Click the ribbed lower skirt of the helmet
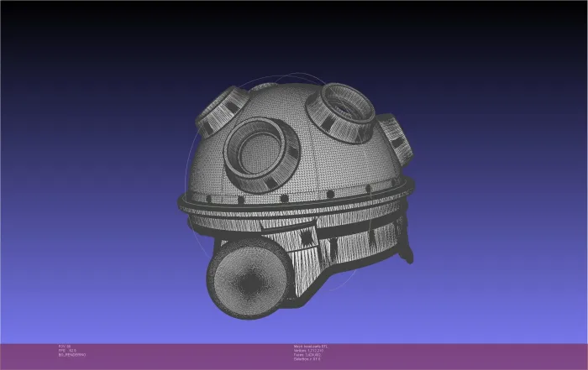Viewport: 588px width, 370px height. [x=353, y=242]
